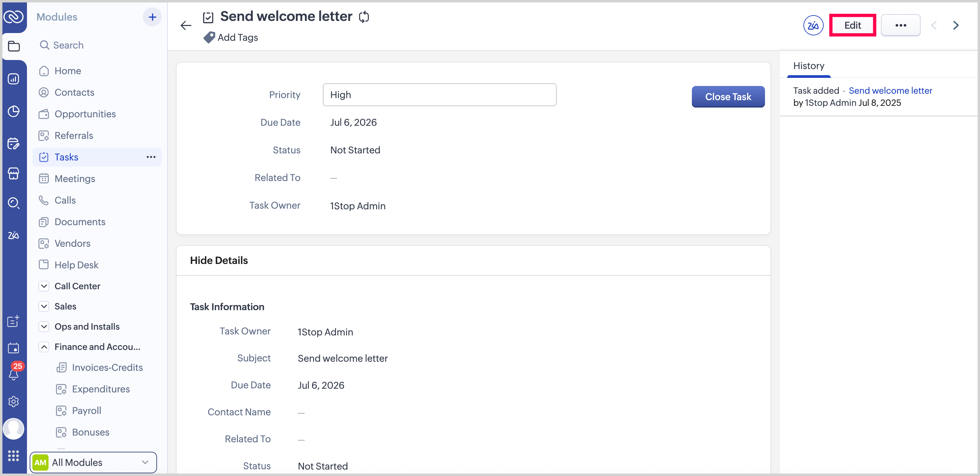Open the settings gear in left rail
Image resolution: width=980 pixels, height=476 pixels.
[x=14, y=401]
